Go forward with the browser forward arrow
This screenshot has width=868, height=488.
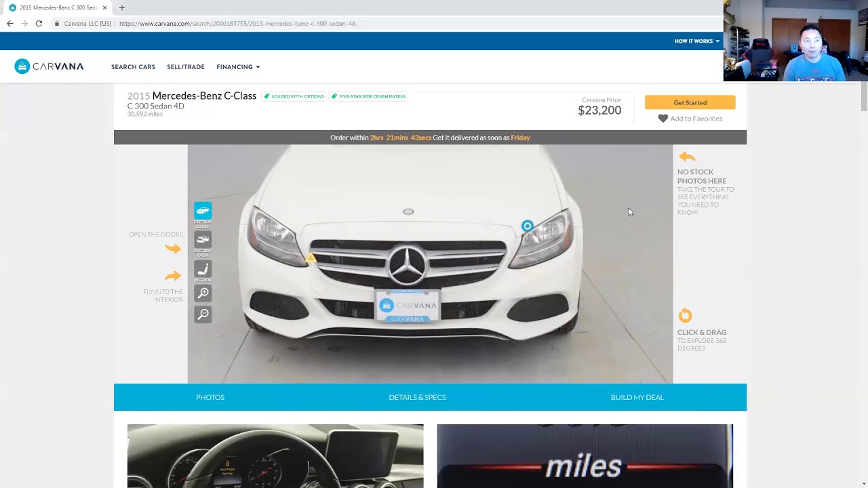24,23
